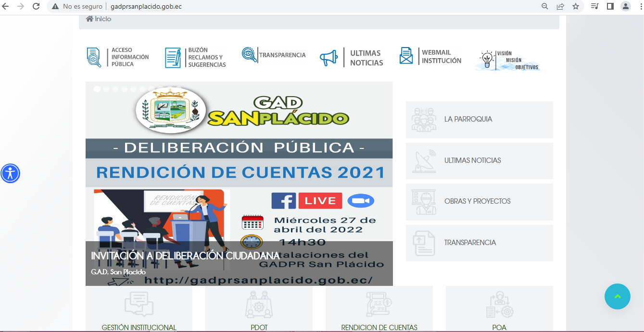This screenshot has width=644, height=332.
Task: Click the PDOT tile
Action: tap(259, 310)
